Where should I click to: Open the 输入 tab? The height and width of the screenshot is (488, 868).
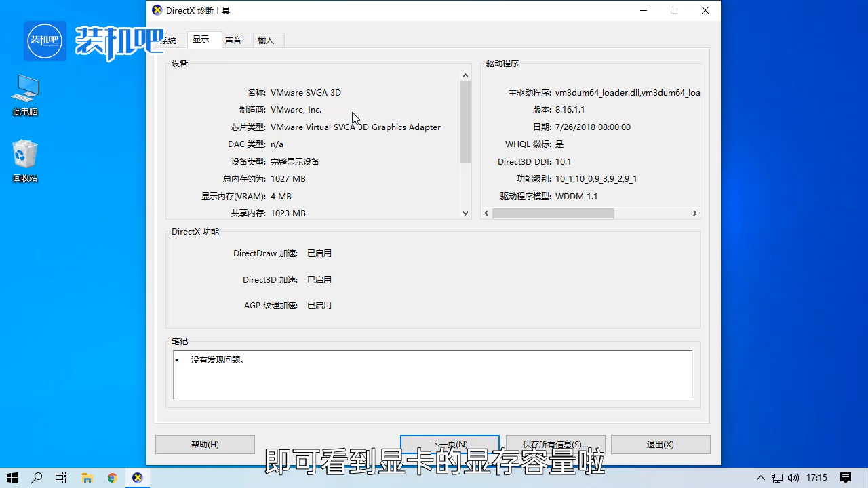click(264, 40)
